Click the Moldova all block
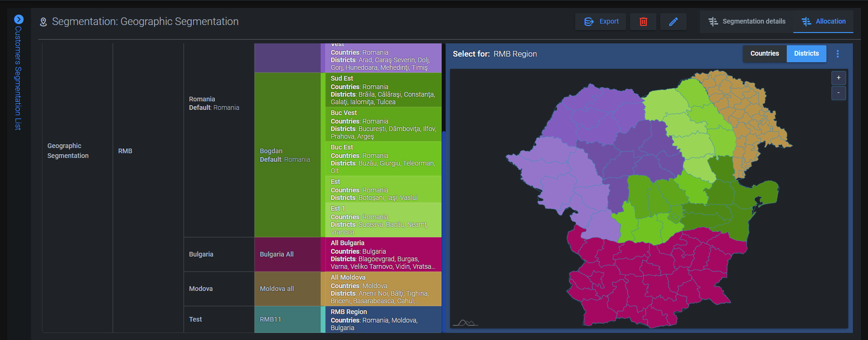Image resolution: width=868 pixels, height=340 pixels. [x=287, y=289]
